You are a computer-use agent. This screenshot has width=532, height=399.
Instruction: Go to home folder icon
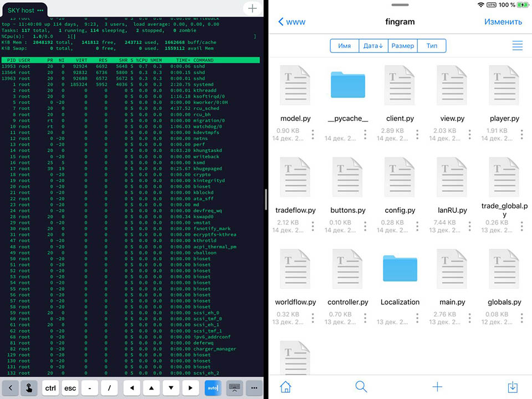pos(285,386)
